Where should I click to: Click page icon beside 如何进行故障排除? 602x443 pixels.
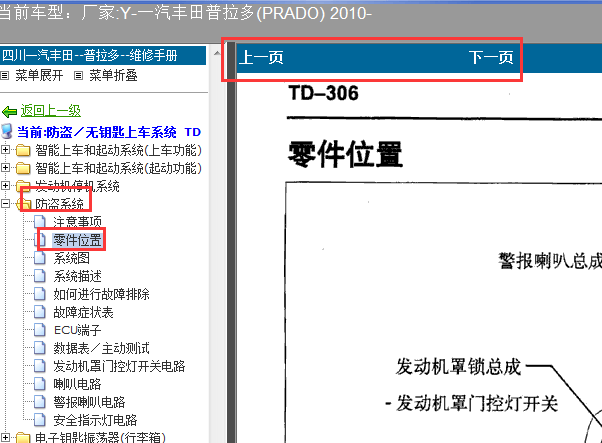tap(40, 294)
